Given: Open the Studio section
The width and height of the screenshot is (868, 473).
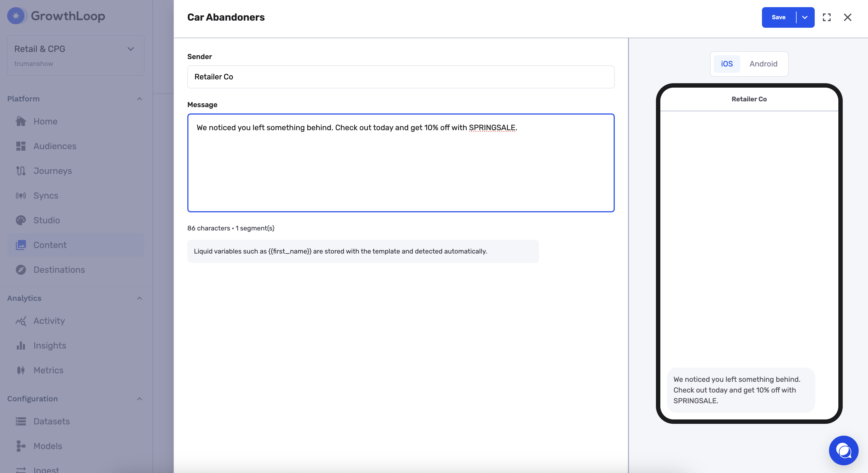Looking at the screenshot, I should click(x=76, y=220).
